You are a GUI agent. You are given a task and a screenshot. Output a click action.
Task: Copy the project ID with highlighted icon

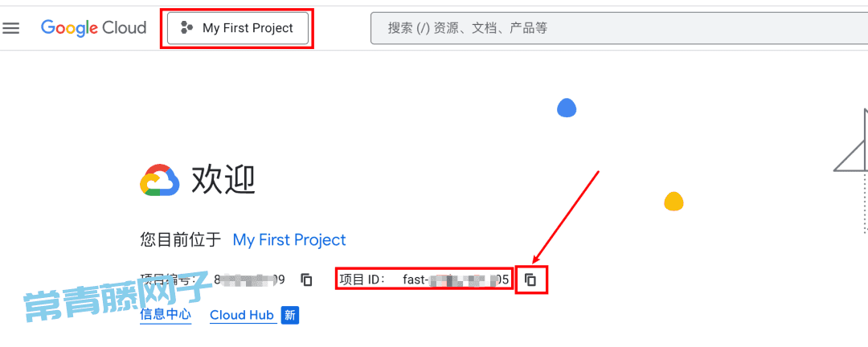[531, 280]
